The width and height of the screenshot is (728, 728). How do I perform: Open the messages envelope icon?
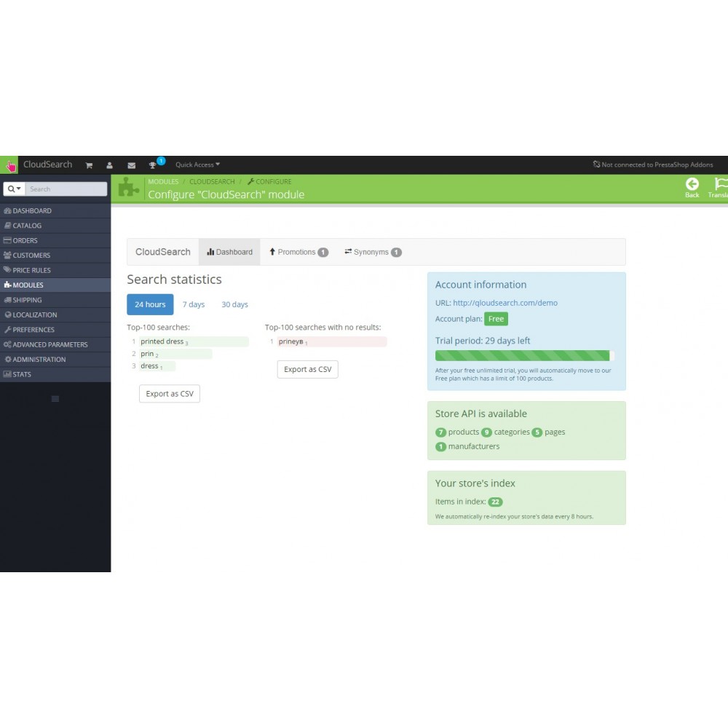[x=131, y=165]
